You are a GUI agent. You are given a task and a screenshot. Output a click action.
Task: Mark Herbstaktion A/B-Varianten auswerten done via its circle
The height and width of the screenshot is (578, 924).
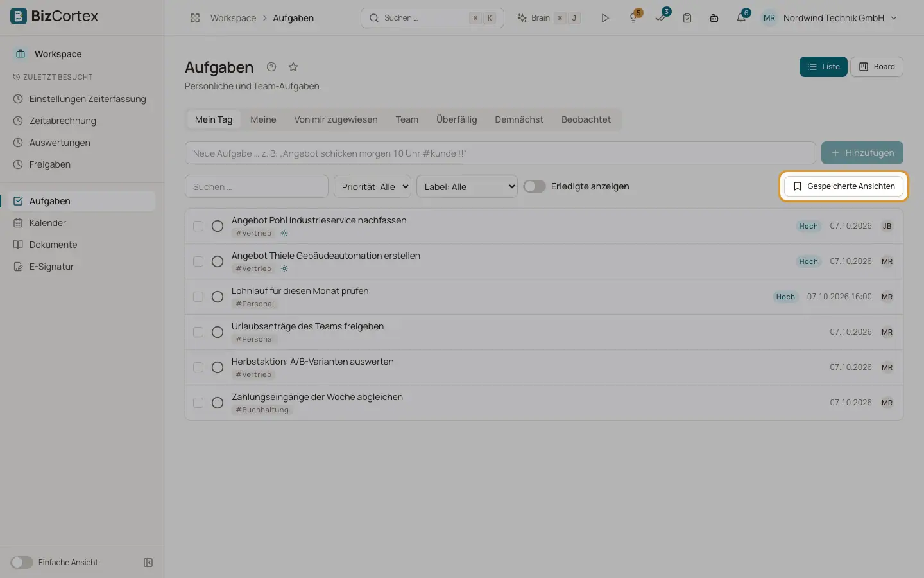pyautogui.click(x=218, y=367)
